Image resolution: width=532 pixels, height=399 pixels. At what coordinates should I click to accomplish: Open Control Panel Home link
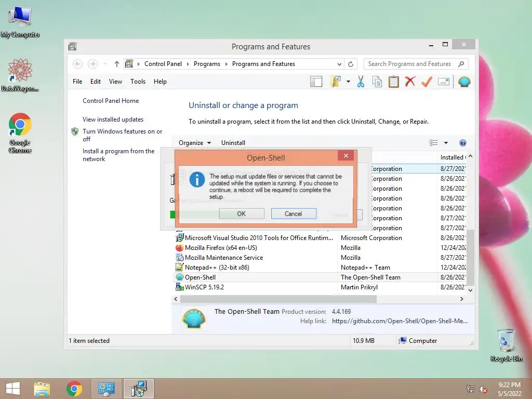coord(111,101)
